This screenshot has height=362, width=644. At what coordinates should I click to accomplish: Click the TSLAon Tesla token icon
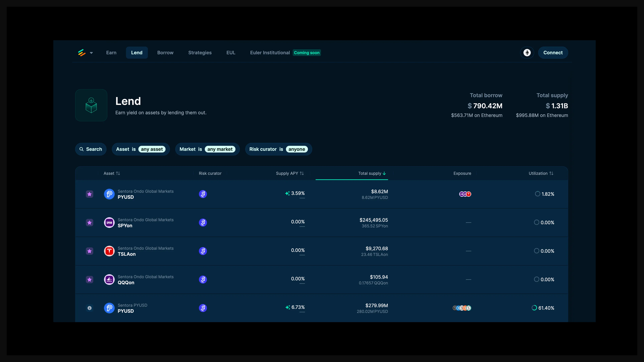point(109,251)
